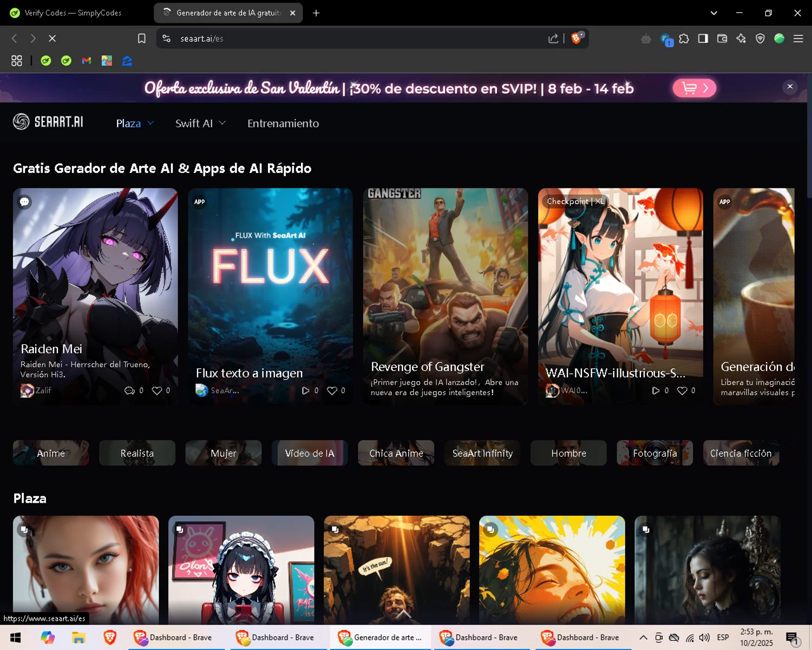Go back to the previous page
812x650 pixels.
pos(15,38)
